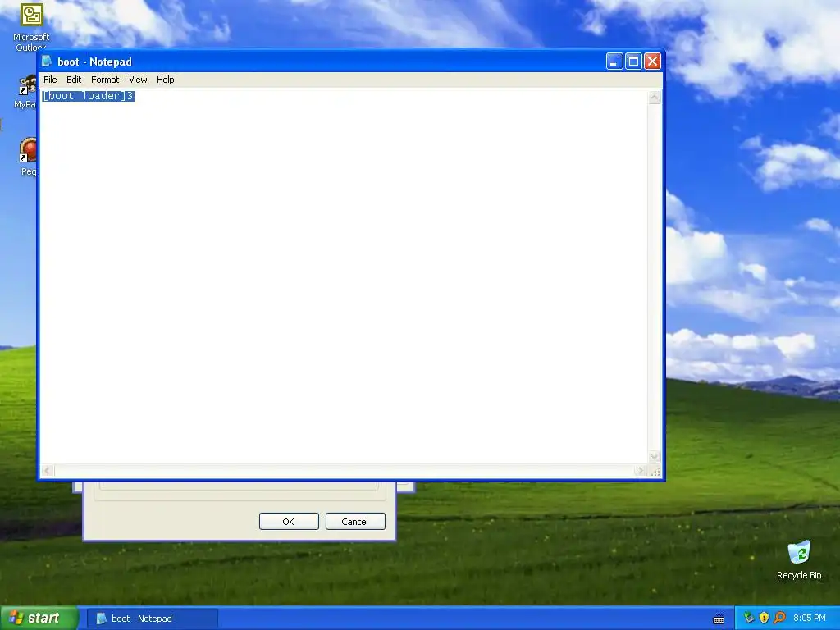Open the Format menu
The height and width of the screenshot is (630, 840).
pyautogui.click(x=105, y=80)
